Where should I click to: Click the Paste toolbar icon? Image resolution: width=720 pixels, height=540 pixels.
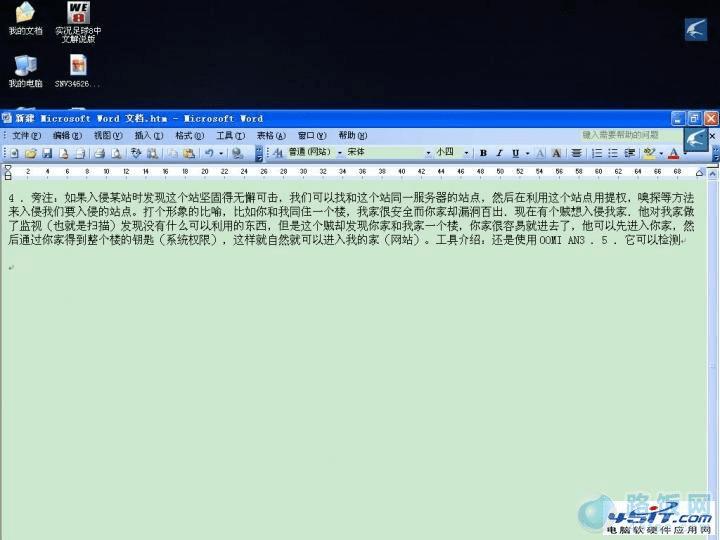pos(189,153)
